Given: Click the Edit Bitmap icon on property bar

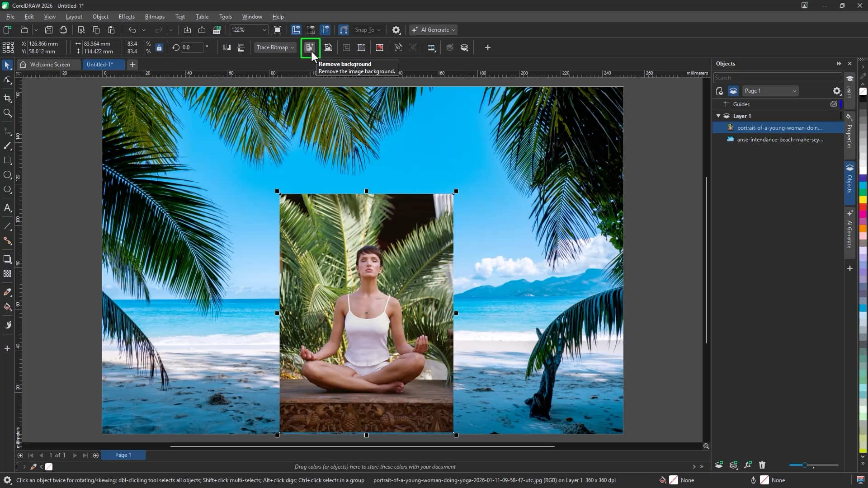Looking at the screenshot, I should point(329,47).
